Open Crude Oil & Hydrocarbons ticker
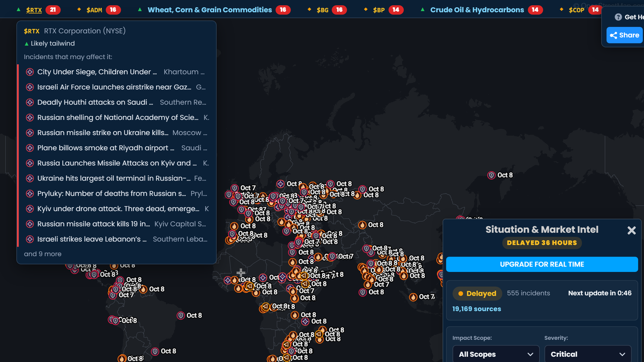The height and width of the screenshot is (362, 644). [477, 10]
